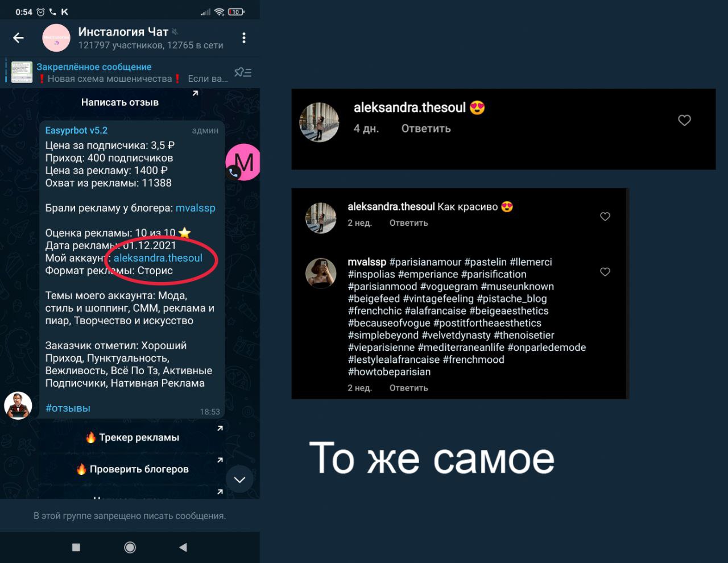This screenshot has height=563, width=728.
Task: Open pinned message about Новая схема мошенничества
Action: (x=119, y=73)
